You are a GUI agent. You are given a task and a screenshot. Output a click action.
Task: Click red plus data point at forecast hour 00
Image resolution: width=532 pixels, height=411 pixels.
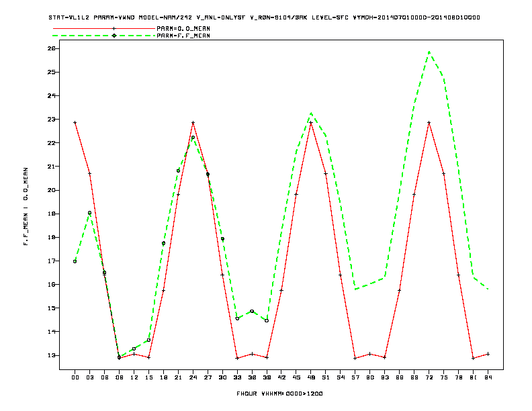point(75,123)
